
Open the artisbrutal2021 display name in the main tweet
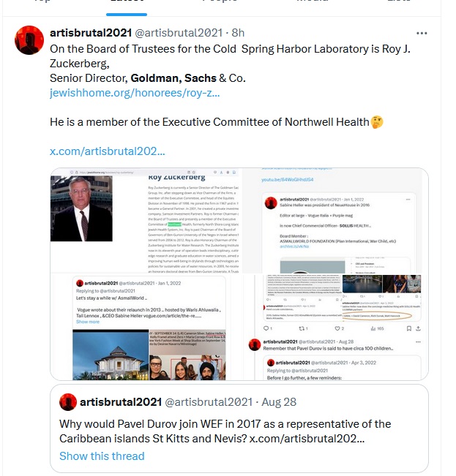(91, 33)
